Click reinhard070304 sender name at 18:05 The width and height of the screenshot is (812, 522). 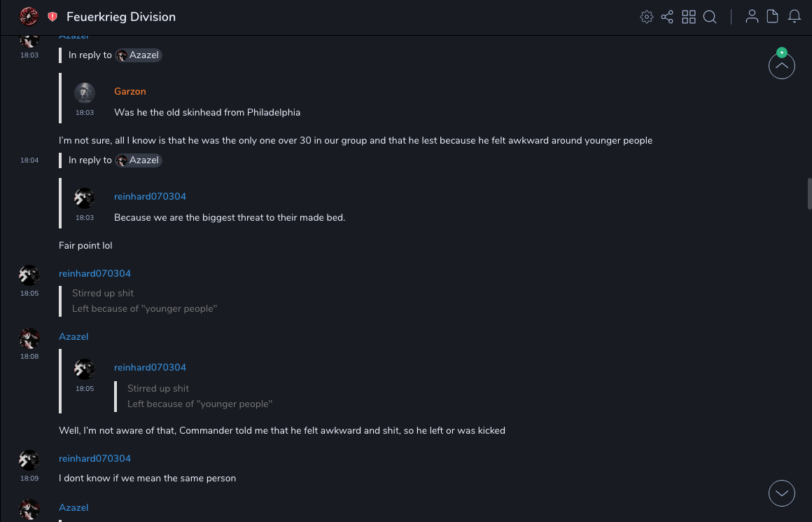pos(94,273)
